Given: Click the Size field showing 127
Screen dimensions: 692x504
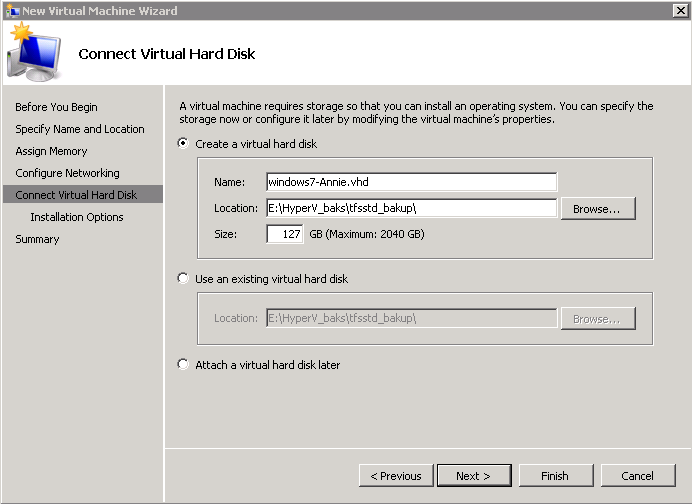Looking at the screenshot, I should pos(285,234).
